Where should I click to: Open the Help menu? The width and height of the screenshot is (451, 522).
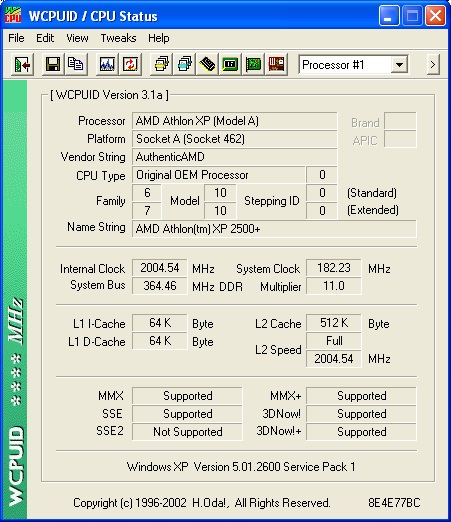click(159, 38)
